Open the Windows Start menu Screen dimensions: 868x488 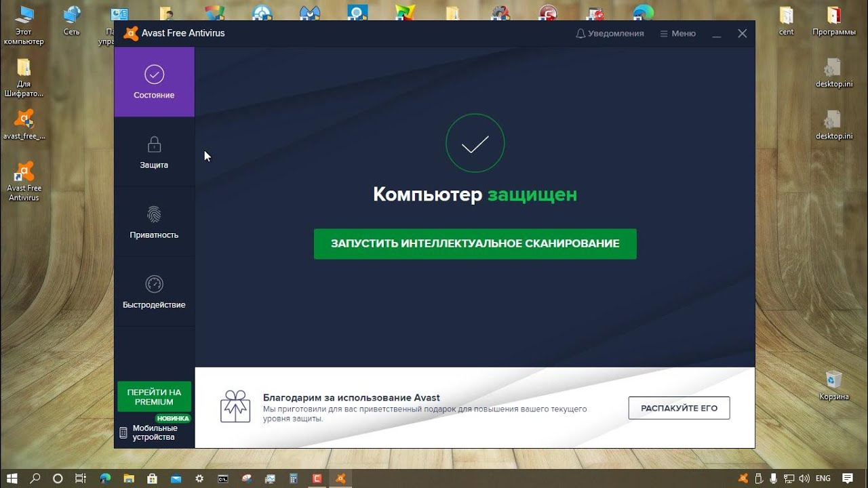pyautogui.click(x=12, y=479)
